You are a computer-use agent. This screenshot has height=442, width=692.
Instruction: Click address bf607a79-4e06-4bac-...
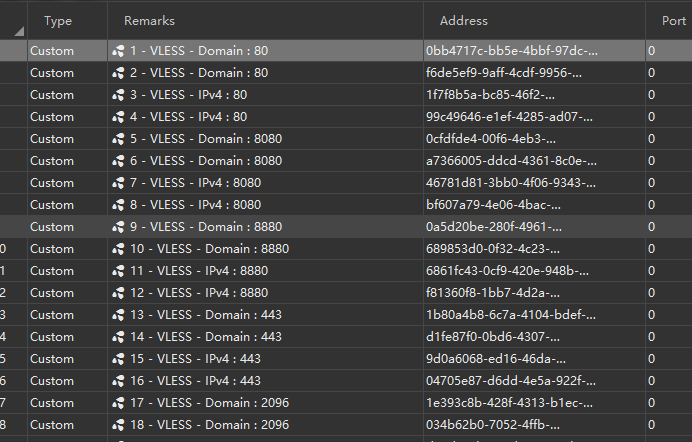pos(493,205)
